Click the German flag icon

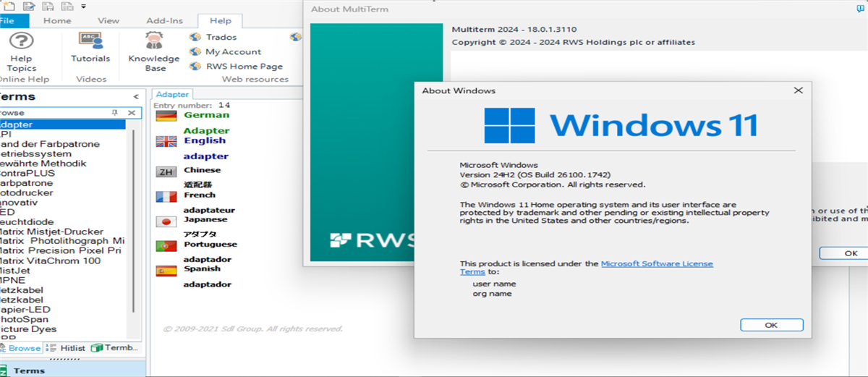pos(166,116)
